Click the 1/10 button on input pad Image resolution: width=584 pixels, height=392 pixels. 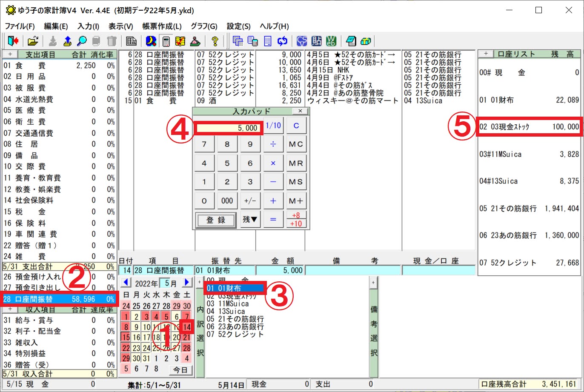pyautogui.click(x=273, y=125)
